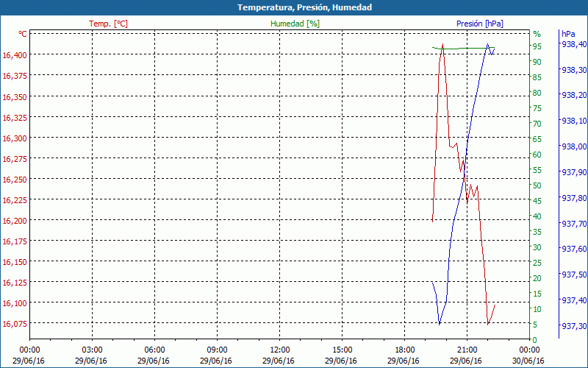Click the 18:00 time axis label
This screenshot has height=368, width=588.
pos(404,350)
